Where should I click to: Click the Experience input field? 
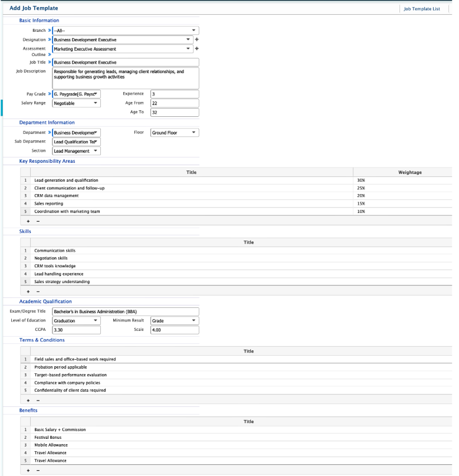(174, 94)
